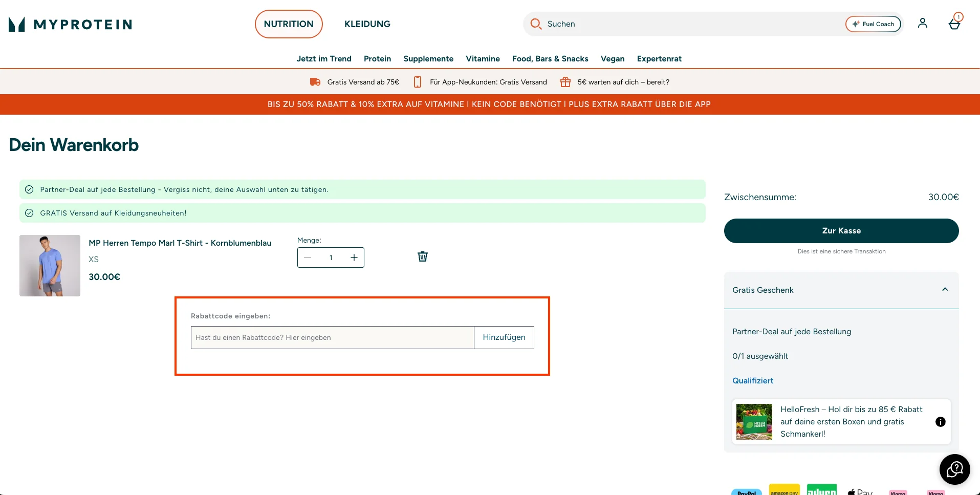Proceed with Zur Kasse button
This screenshot has height=495, width=980.
pos(841,231)
